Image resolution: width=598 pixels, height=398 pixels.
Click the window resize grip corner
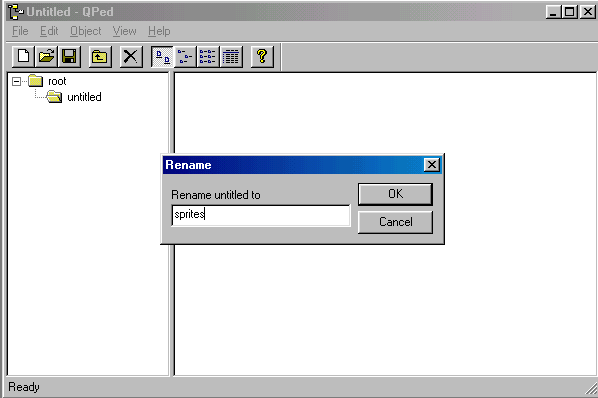(592, 389)
